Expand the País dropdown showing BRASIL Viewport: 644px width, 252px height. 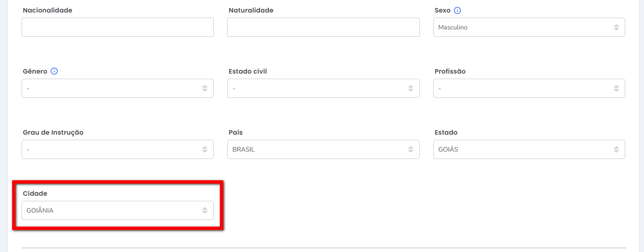pyautogui.click(x=323, y=149)
